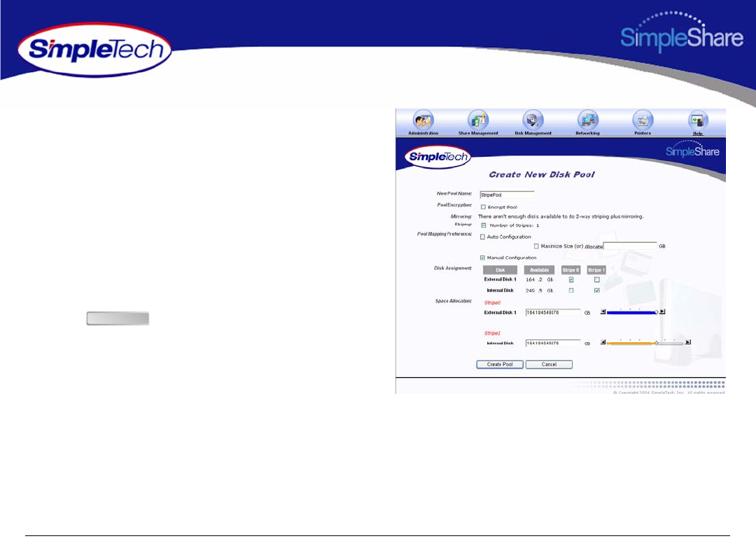Click the "Available" column header
The width and height of the screenshot is (756, 541).
[539, 270]
